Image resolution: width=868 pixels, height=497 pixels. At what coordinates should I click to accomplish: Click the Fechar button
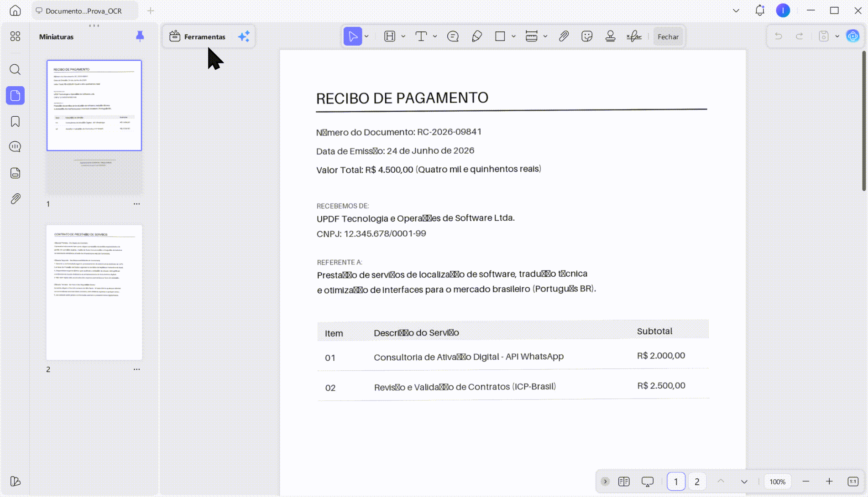pos(668,36)
